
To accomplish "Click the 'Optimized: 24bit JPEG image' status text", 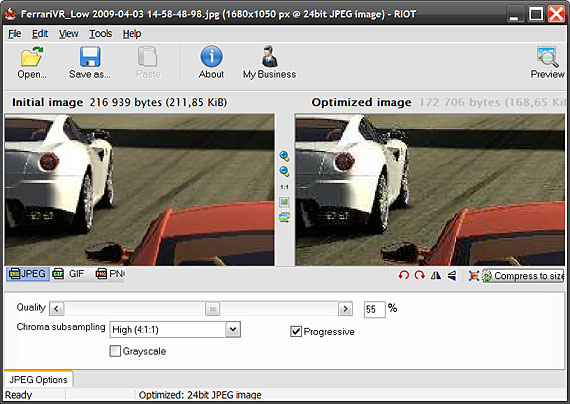I will click(200, 395).
